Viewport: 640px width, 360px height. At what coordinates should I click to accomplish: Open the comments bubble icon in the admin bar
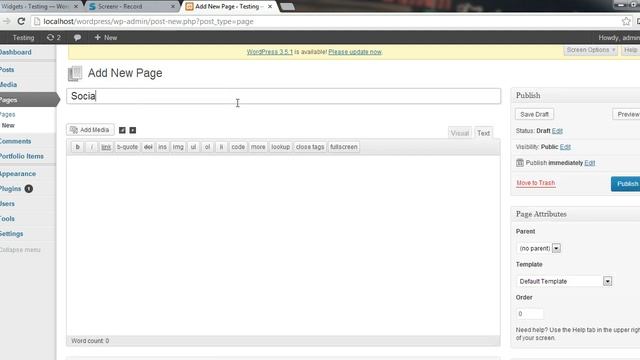click(77, 38)
